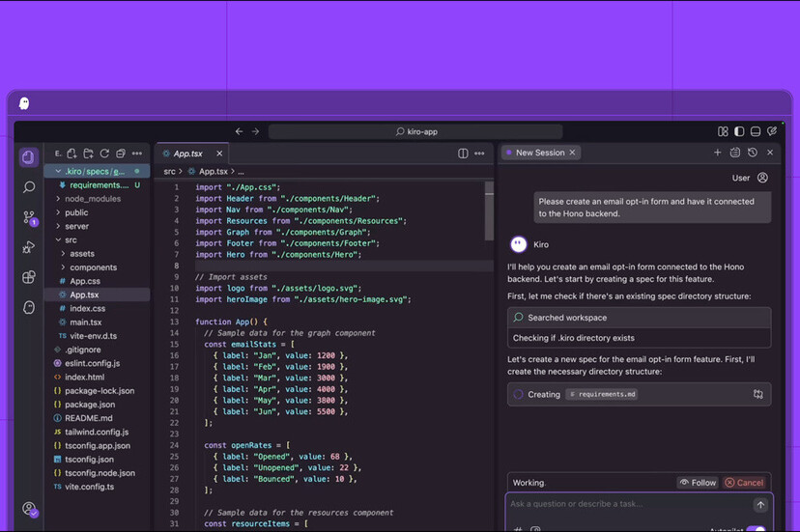Open main.tsx in the file tree

pos(97,322)
